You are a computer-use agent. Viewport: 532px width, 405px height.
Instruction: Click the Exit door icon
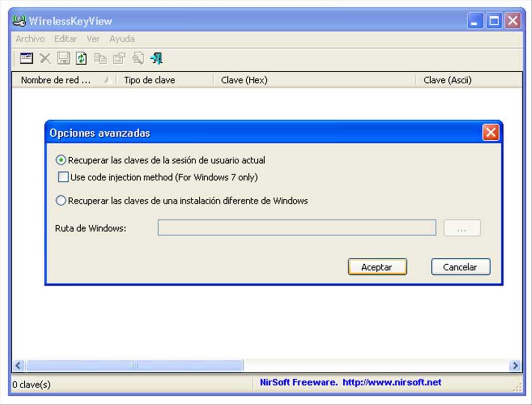[157, 59]
